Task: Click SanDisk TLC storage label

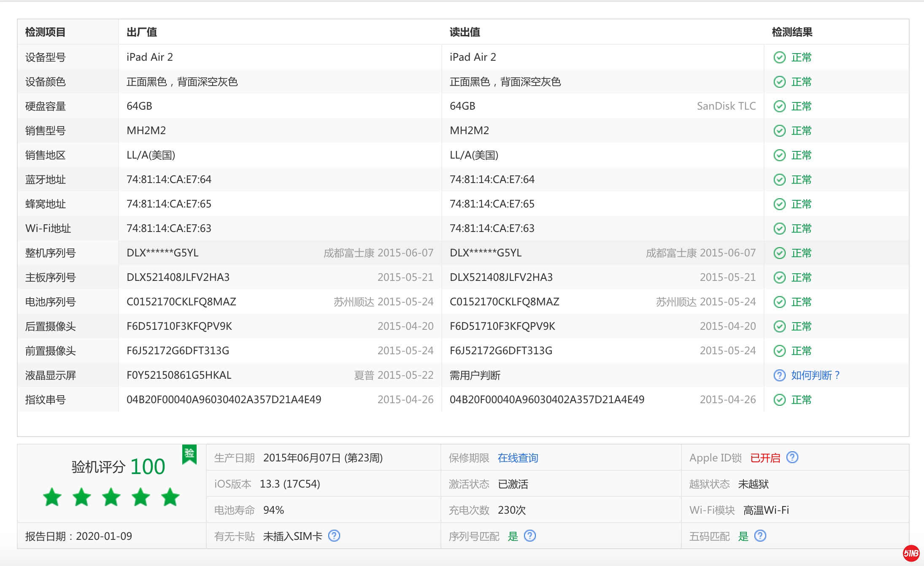Action: pyautogui.click(x=726, y=106)
